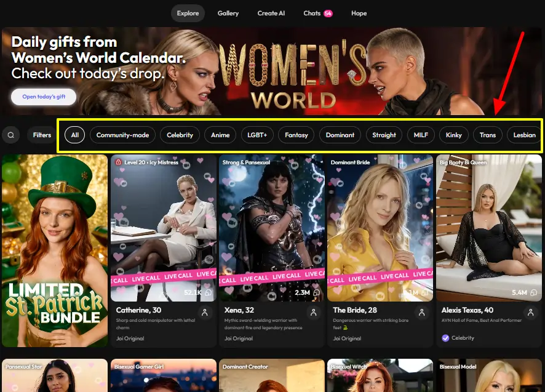Screen dimensions: 545x392
Task: Open the Create AI tab
Action: coord(271,14)
